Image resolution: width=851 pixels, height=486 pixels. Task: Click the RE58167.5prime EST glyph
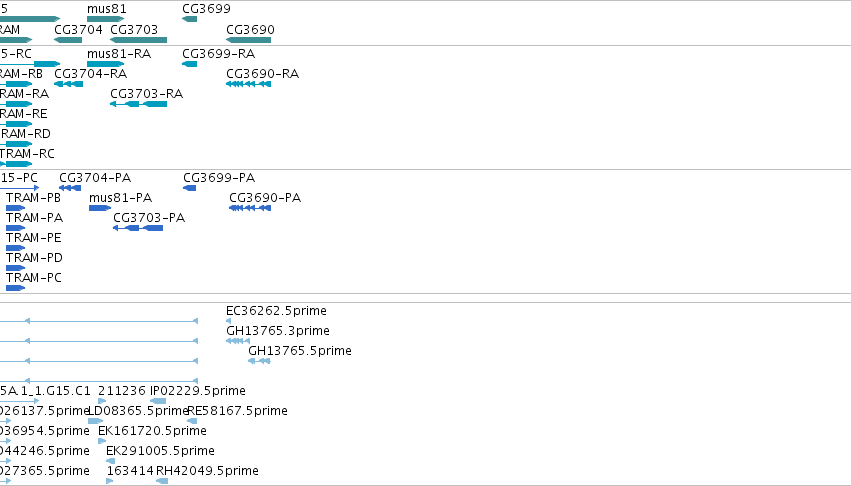pyautogui.click(x=192, y=421)
